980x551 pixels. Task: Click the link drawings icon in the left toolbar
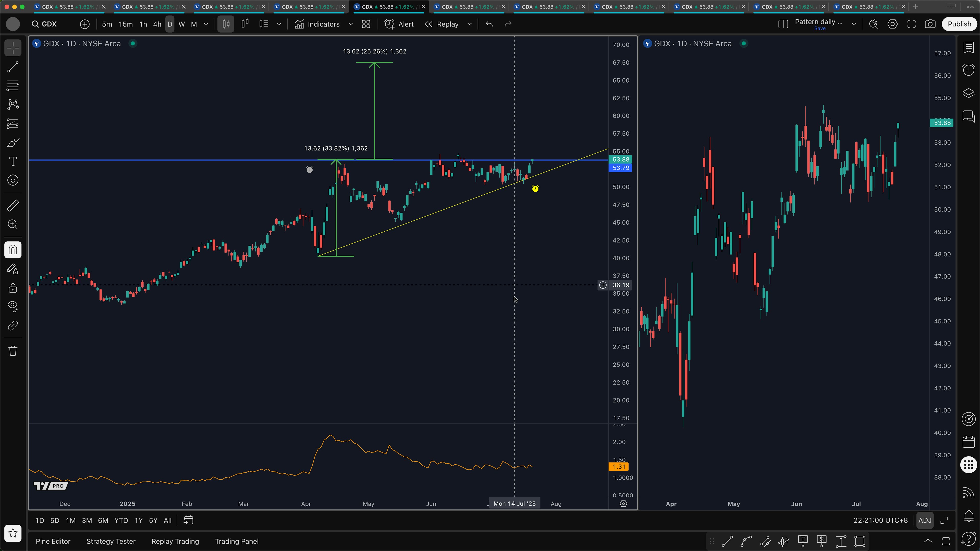[13, 325]
